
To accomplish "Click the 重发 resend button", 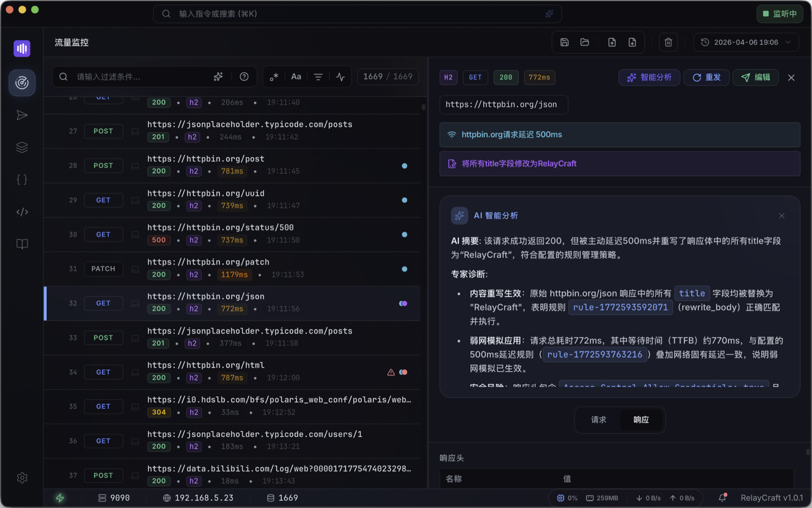I will click(706, 77).
